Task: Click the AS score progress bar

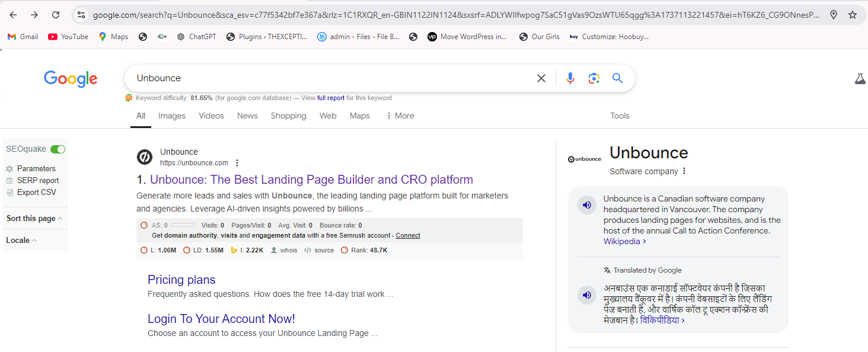Action: click(183, 225)
